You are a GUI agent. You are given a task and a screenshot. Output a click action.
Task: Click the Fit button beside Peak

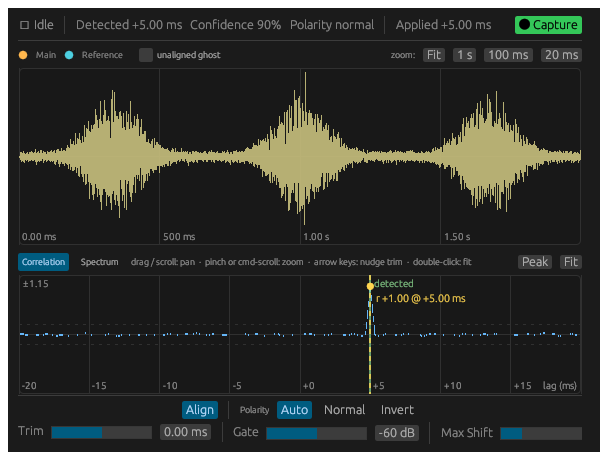pos(571,262)
